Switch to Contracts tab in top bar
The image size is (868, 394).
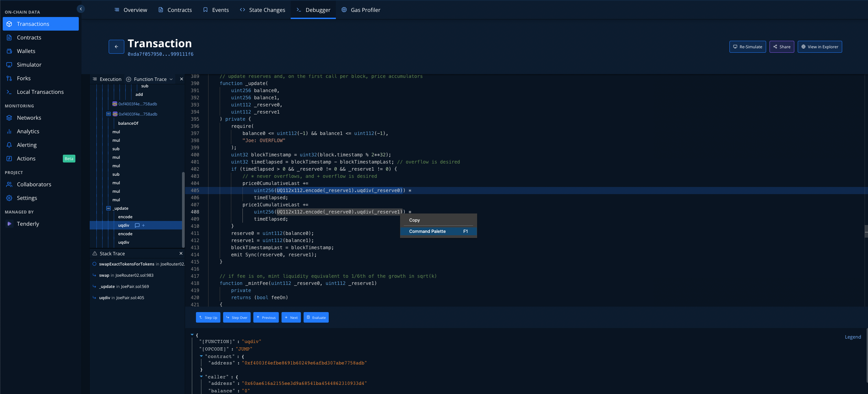[x=175, y=10]
